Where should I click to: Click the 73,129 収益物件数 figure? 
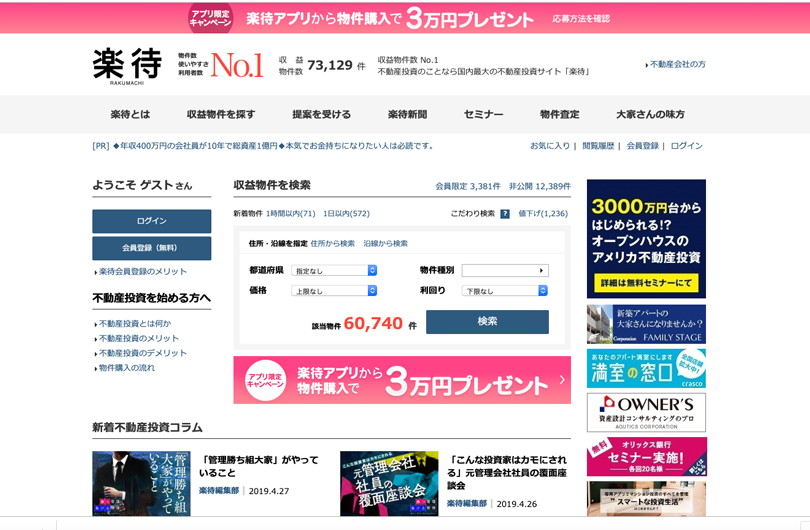tap(330, 66)
